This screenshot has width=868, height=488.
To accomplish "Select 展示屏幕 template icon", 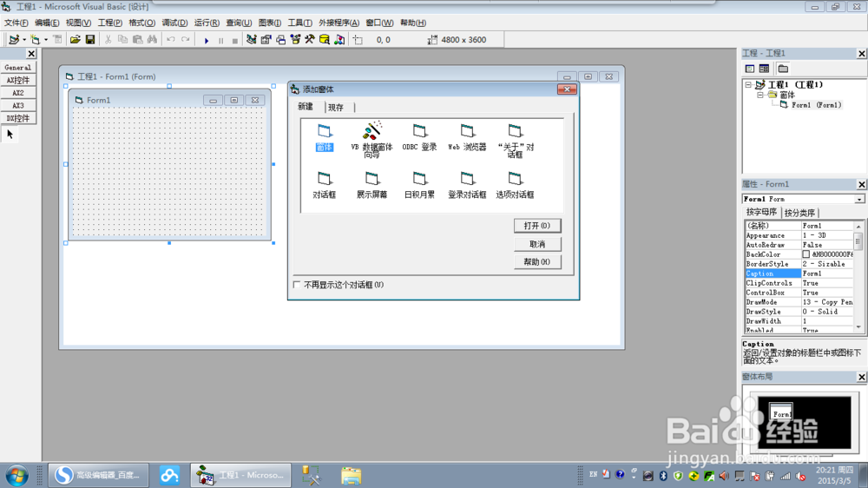I will pos(372,185).
